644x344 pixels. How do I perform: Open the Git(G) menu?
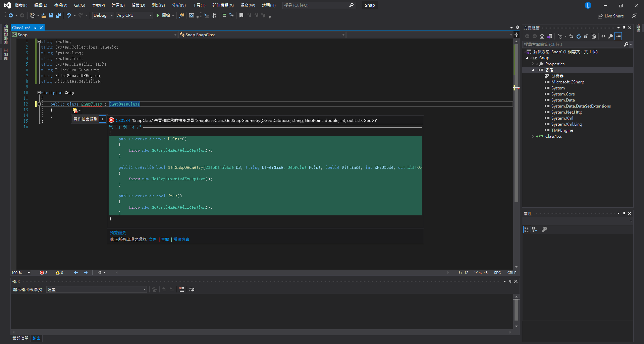tap(79, 5)
